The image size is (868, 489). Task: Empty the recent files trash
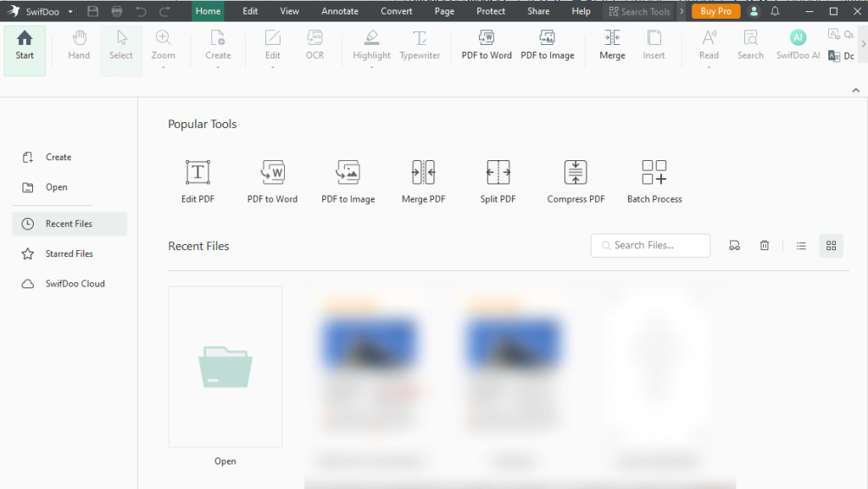coord(764,245)
